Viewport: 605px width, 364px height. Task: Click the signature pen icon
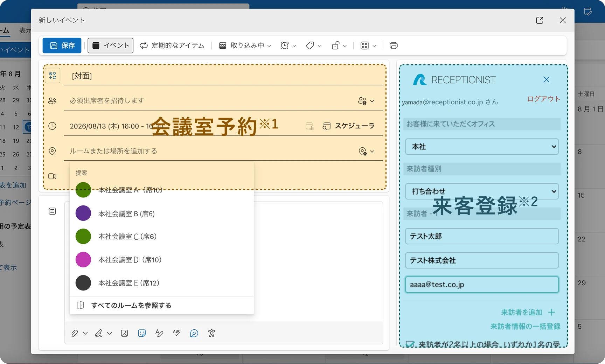(99, 333)
